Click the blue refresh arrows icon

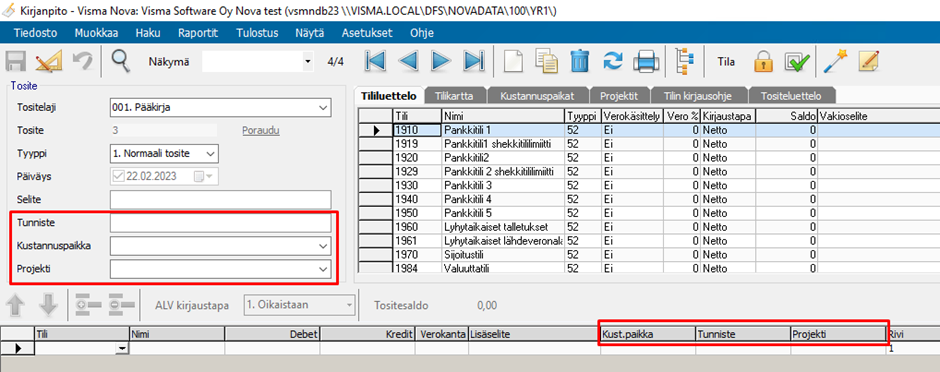coord(613,61)
